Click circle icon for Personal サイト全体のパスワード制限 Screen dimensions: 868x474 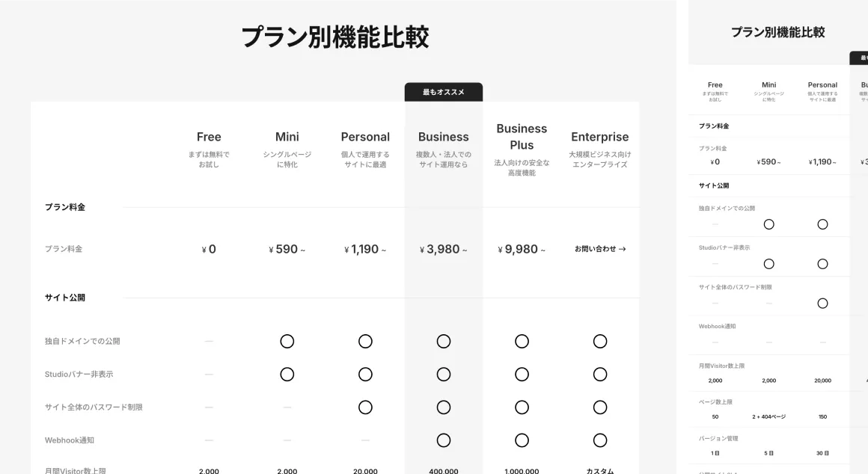pyautogui.click(x=365, y=407)
